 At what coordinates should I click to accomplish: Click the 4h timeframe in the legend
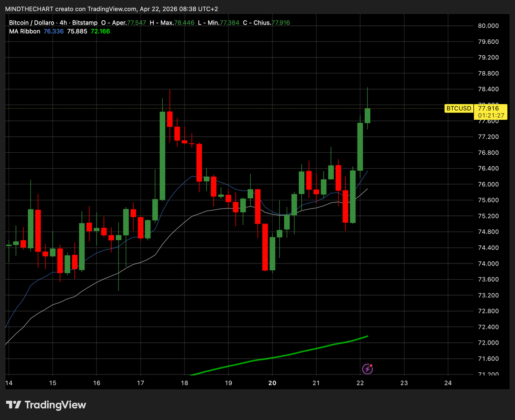tap(64, 23)
